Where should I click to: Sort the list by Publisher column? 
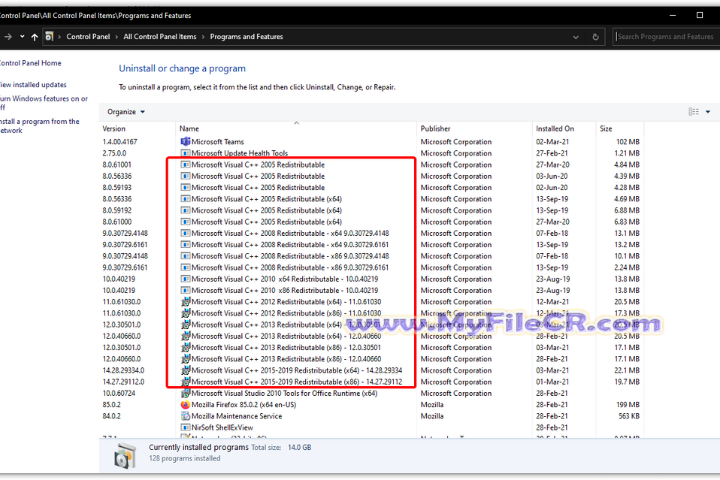[435, 129]
